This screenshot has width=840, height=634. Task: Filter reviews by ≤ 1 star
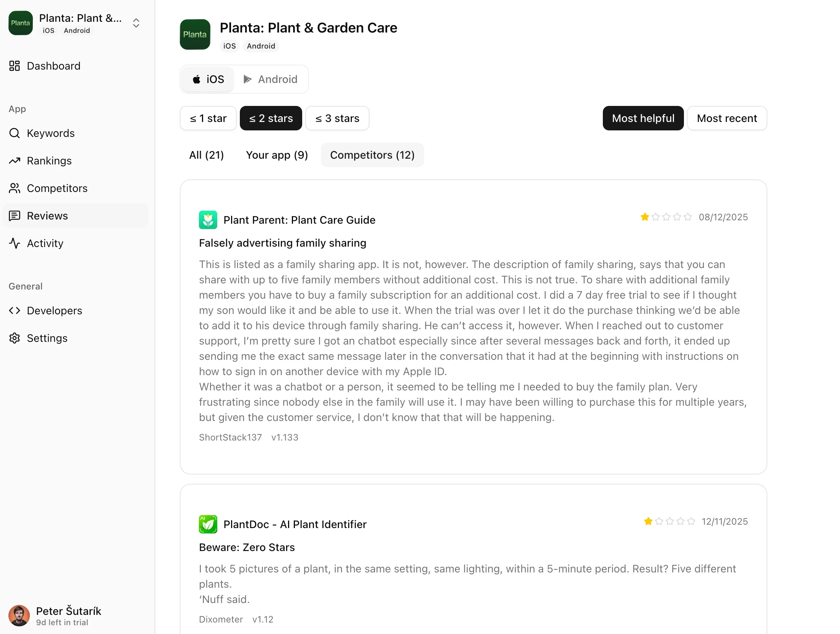pyautogui.click(x=208, y=118)
